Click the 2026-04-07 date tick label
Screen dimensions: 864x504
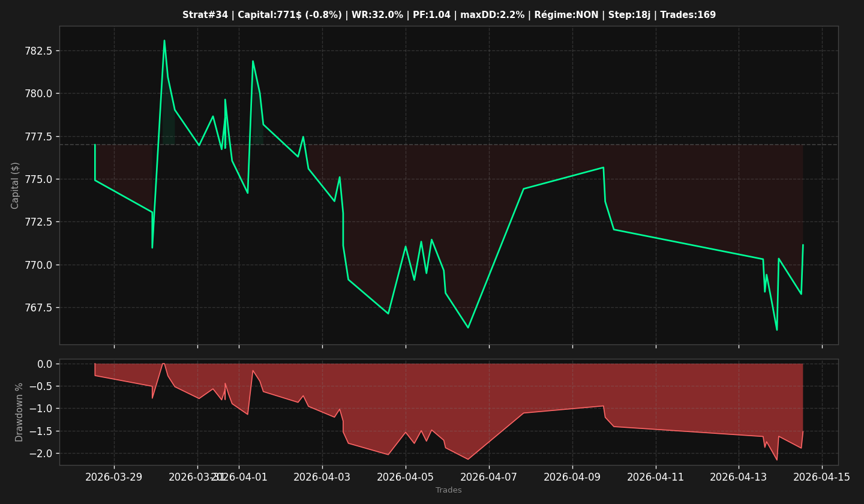(x=489, y=477)
